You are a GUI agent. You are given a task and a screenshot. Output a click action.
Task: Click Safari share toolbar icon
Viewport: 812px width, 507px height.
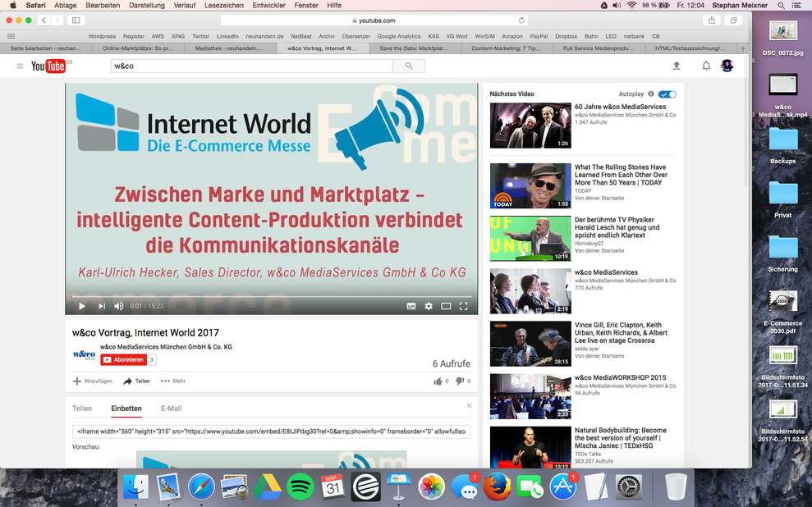(x=712, y=21)
